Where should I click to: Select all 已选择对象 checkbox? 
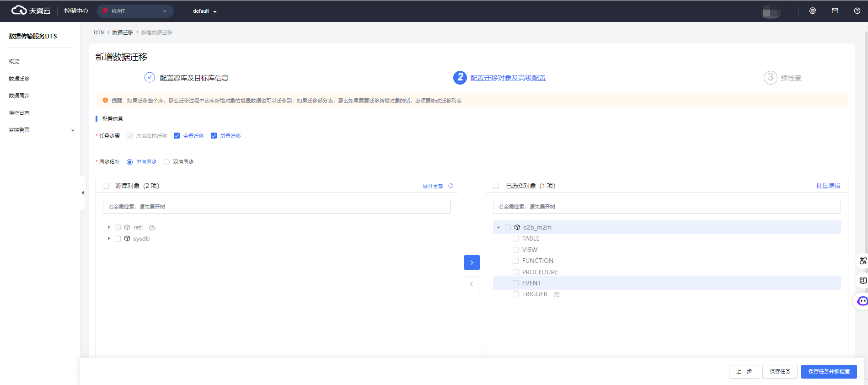(496, 186)
